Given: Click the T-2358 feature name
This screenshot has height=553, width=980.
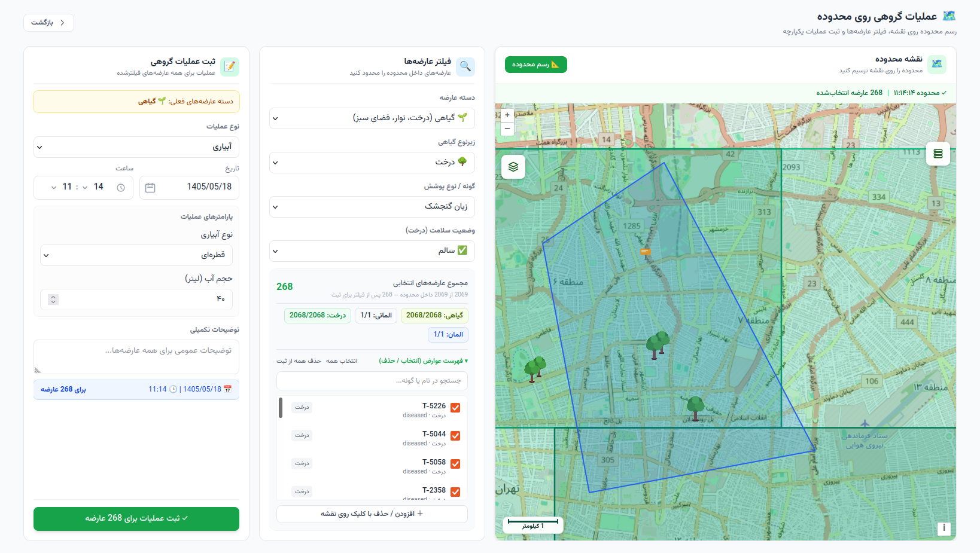Looking at the screenshot, I should pyautogui.click(x=434, y=490).
